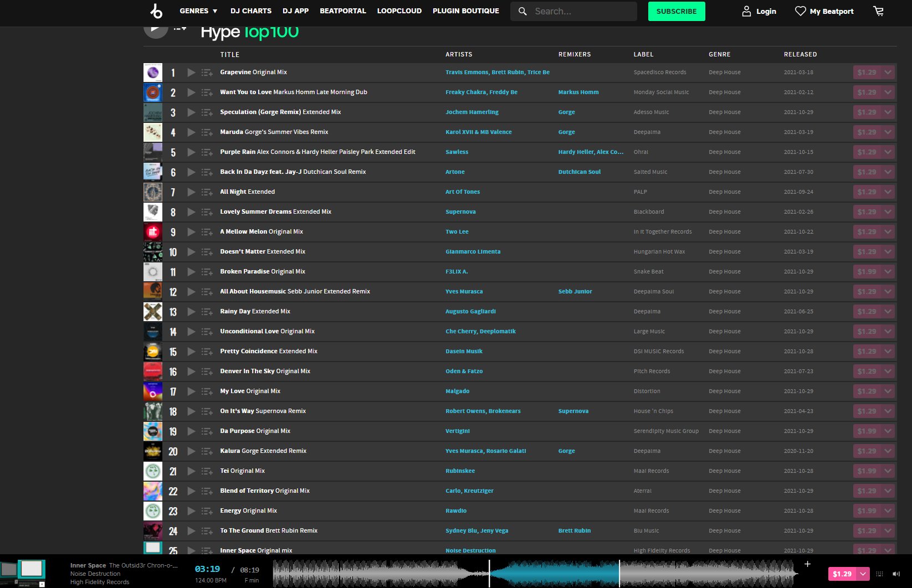Open purchase options arrow for A Mellow Melon
The height and width of the screenshot is (588, 912).
(888, 232)
